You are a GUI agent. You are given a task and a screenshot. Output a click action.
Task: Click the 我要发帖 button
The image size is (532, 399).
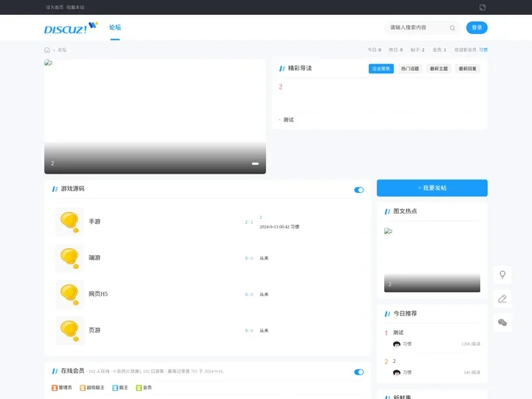click(432, 188)
